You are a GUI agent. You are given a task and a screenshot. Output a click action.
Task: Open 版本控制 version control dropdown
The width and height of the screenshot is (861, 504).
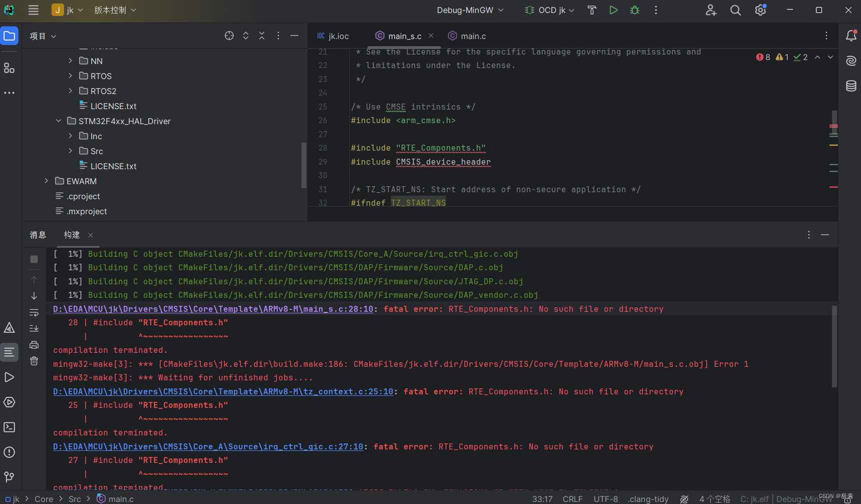point(115,10)
